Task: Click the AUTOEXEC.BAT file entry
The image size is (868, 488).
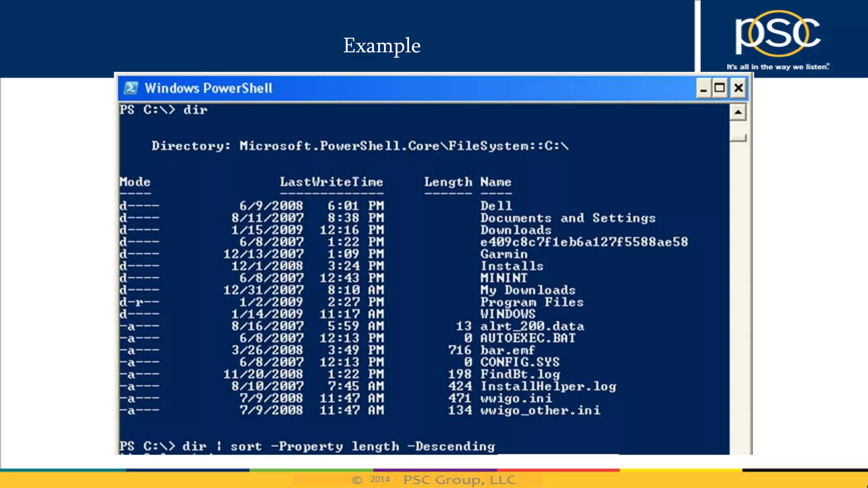Action: [528, 338]
